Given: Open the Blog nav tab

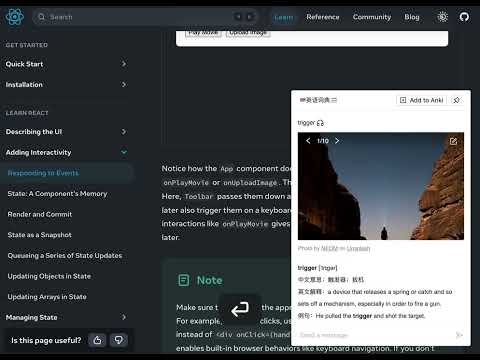Looking at the screenshot, I should coord(412,17).
